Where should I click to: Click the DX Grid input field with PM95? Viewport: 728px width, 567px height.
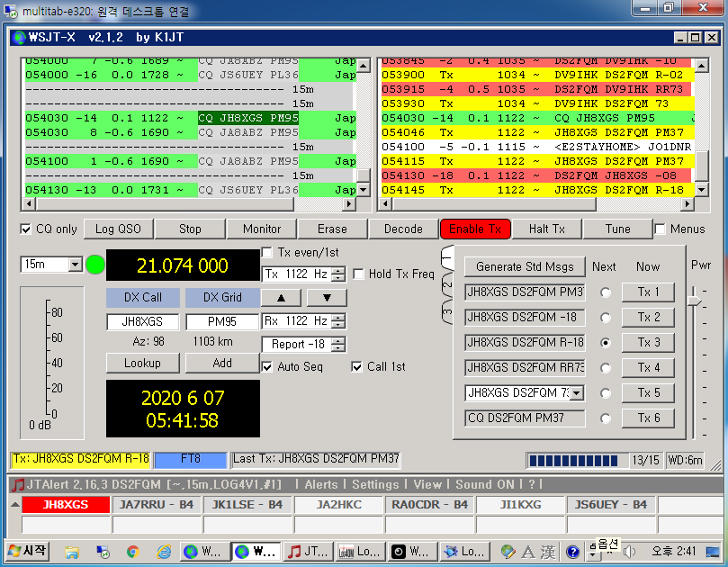click(x=222, y=321)
